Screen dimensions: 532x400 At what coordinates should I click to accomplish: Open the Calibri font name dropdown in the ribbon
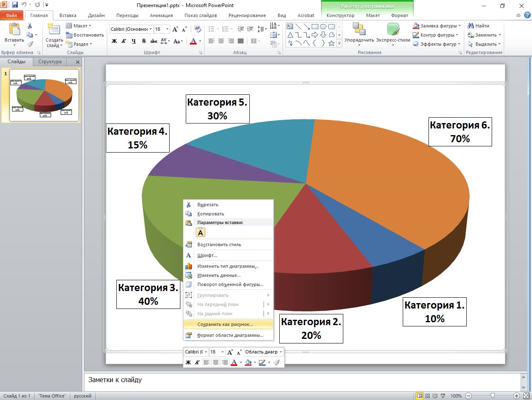pos(150,29)
